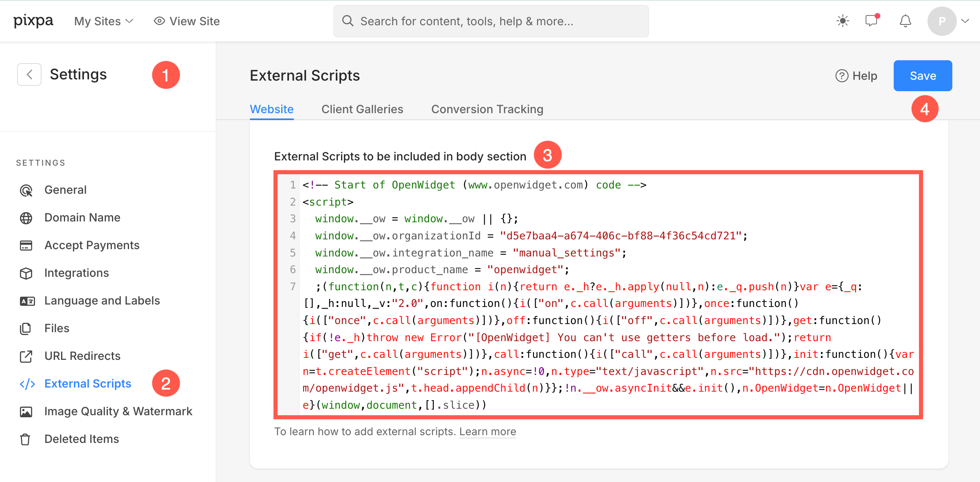The width and height of the screenshot is (980, 482).
Task: Click the 'manual_settings' string in code
Action: point(567,253)
